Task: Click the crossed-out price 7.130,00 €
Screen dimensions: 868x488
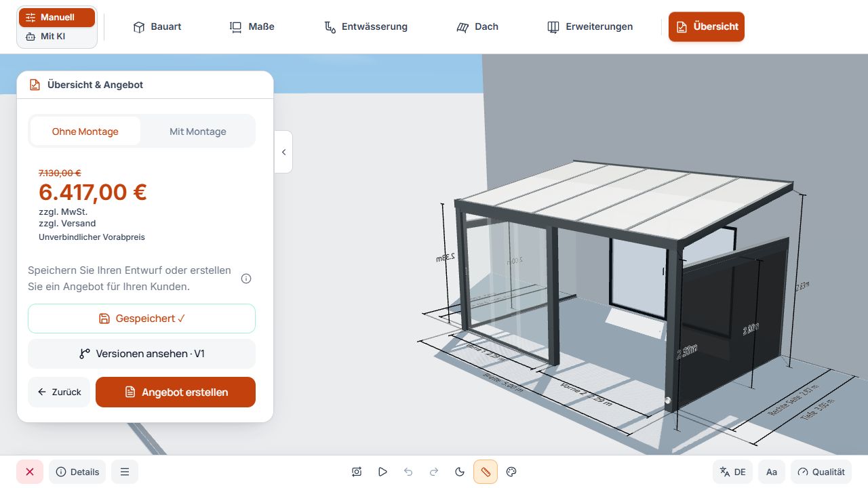Action: (60, 173)
